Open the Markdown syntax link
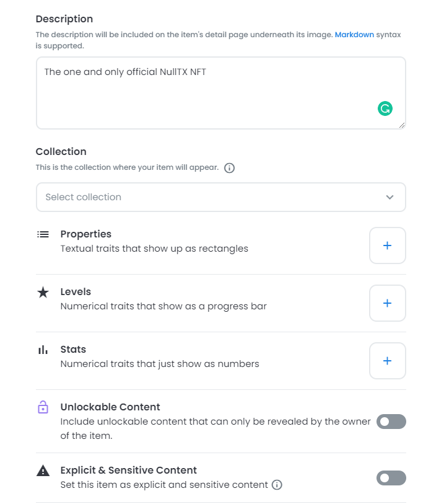This screenshot has height=504, width=444. [354, 35]
